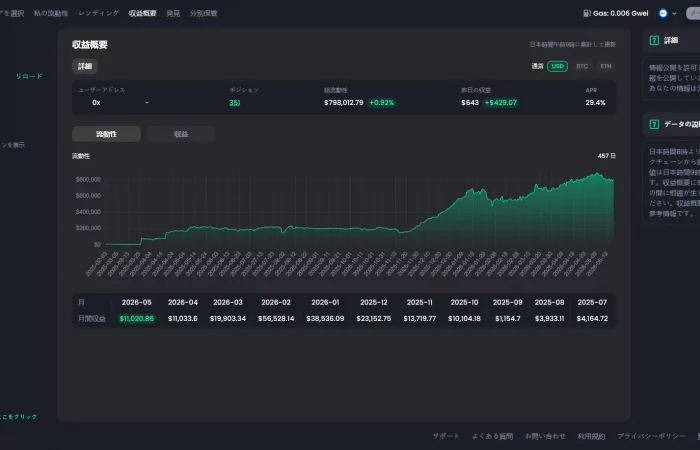
Task: Click the question mark icon beside right-panel 詳細
Action: pyautogui.click(x=654, y=41)
